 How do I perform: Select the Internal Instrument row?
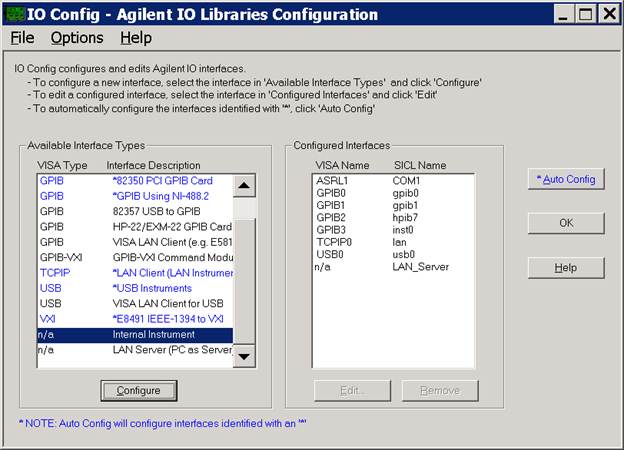tap(135, 335)
